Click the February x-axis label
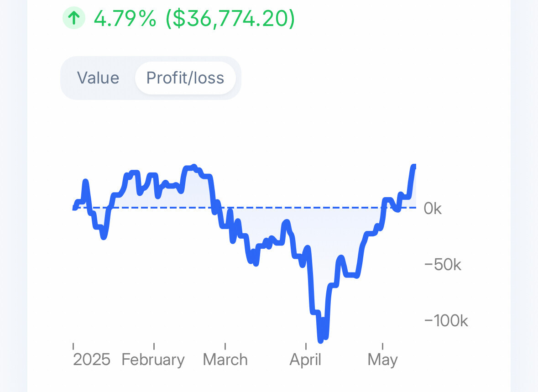This screenshot has height=392, width=538. 153,360
